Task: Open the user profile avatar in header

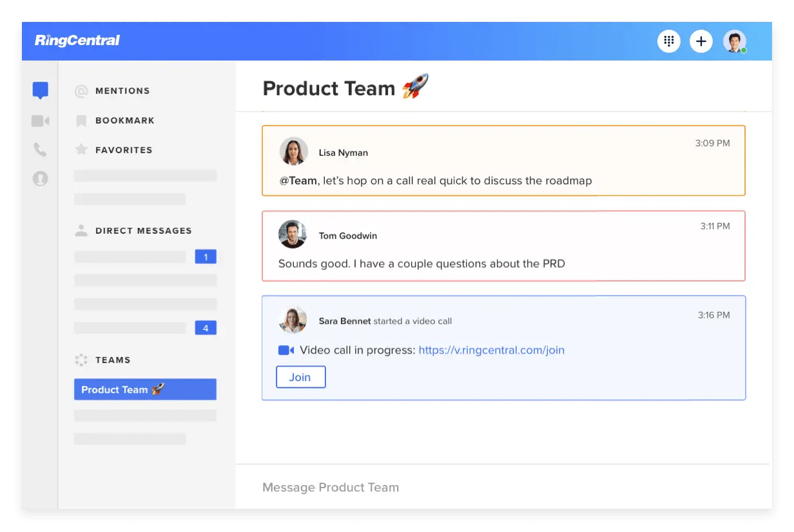Action: (x=734, y=41)
